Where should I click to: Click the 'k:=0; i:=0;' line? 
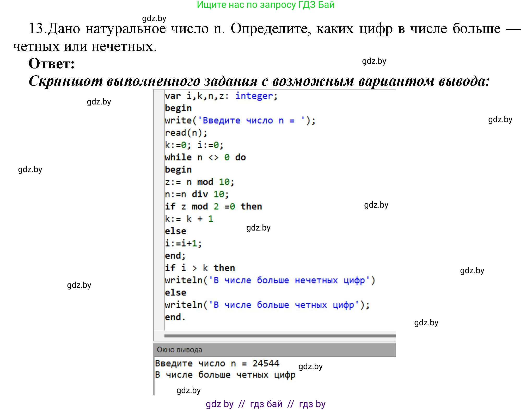point(194,145)
